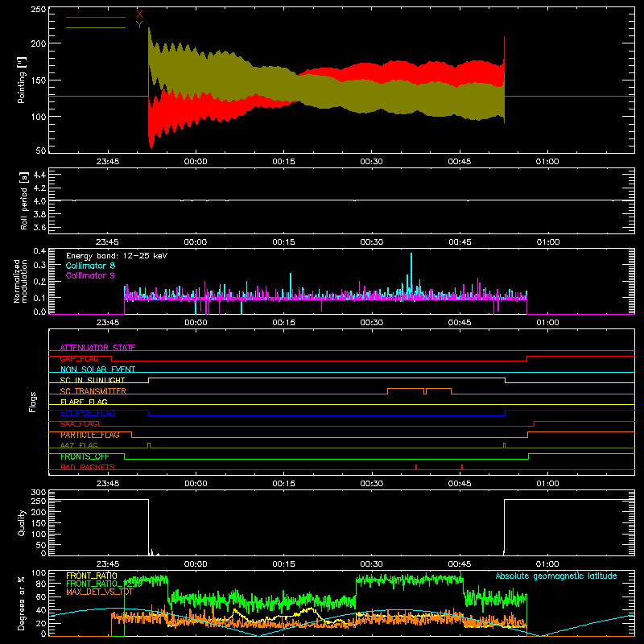Click the 'Absolute geomagnetic latitude' label
644x644 pixels.
point(556,576)
